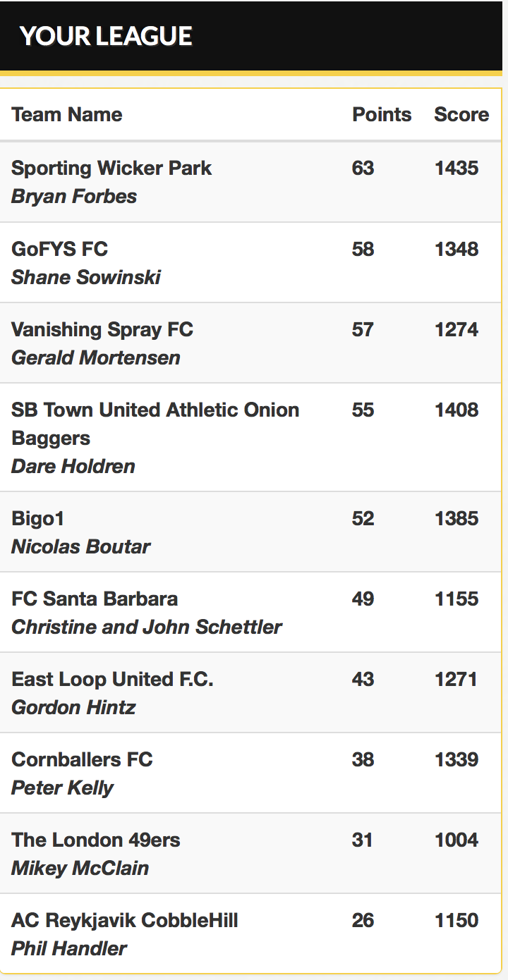Click the YOUR LEAGUE header title
Viewport: 508px width, 980px height.
[106, 36]
